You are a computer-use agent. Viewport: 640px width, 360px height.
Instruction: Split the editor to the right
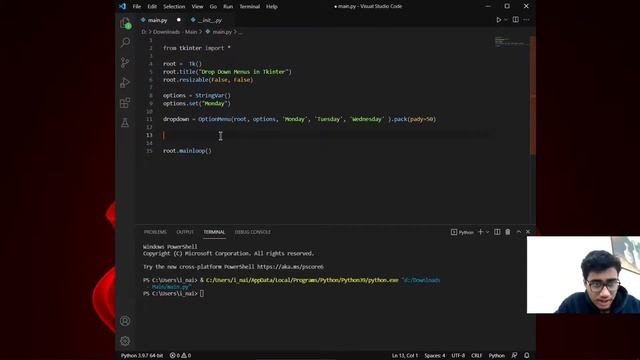516,20
